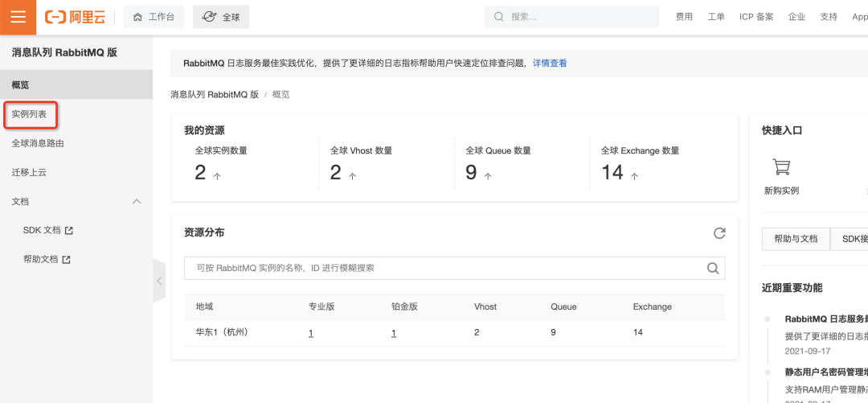The image size is (868, 403).
Task: Click the 专业版 count link for 华东1
Action: pyautogui.click(x=311, y=333)
